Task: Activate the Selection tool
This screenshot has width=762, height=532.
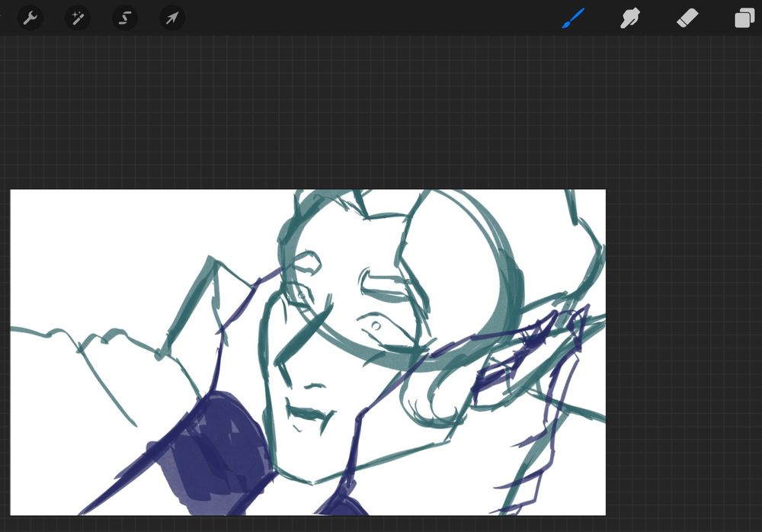Action: click(125, 18)
